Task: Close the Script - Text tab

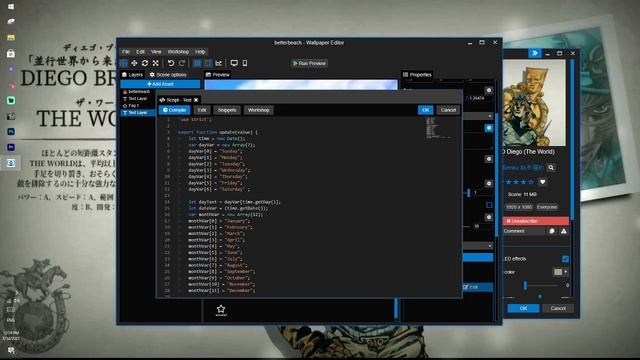Action: coord(196,100)
